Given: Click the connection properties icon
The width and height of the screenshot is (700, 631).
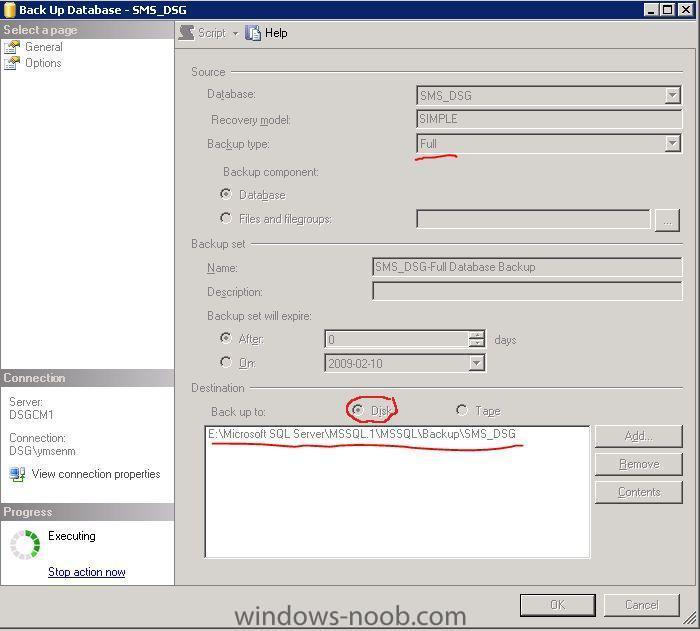Looking at the screenshot, I should point(17,474).
